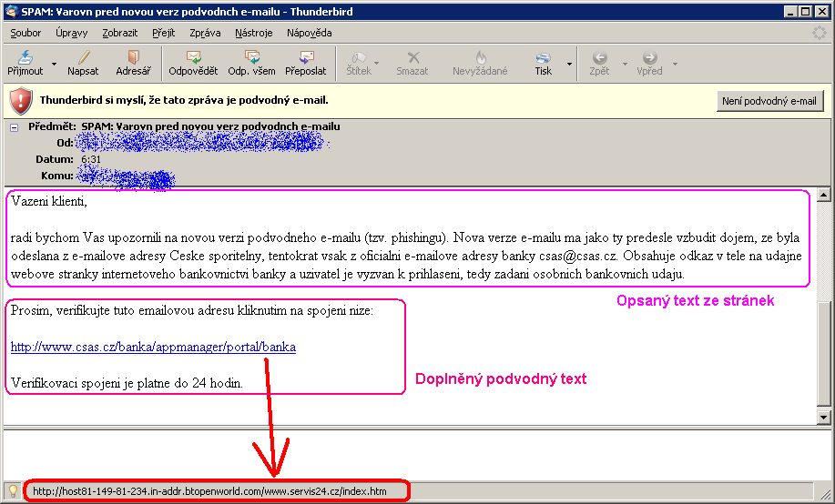Open the Zobrazit menu
Viewport: 835px width, 504px height.
point(120,33)
